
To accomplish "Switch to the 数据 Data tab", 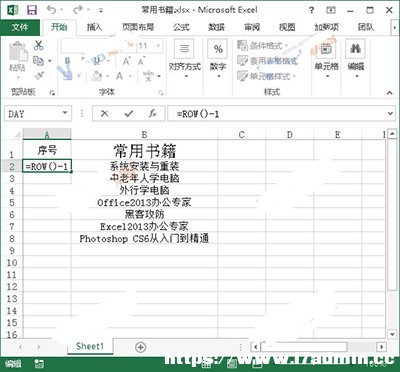I will 216,27.
